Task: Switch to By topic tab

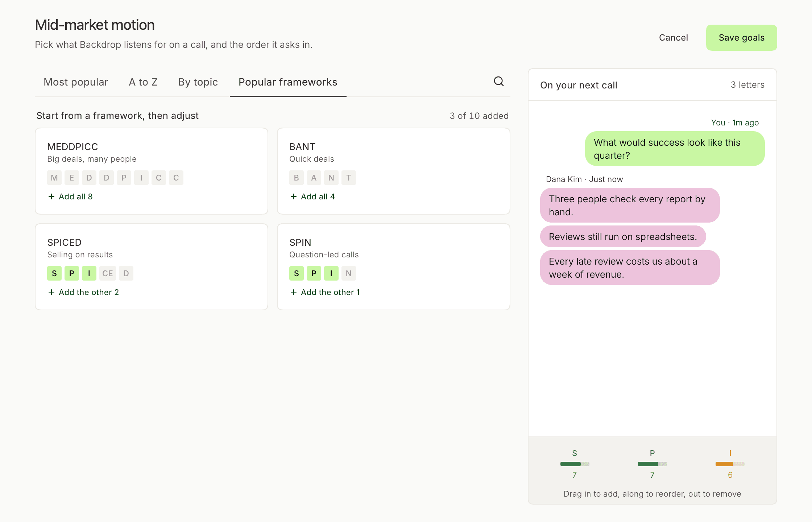Action: click(x=198, y=82)
